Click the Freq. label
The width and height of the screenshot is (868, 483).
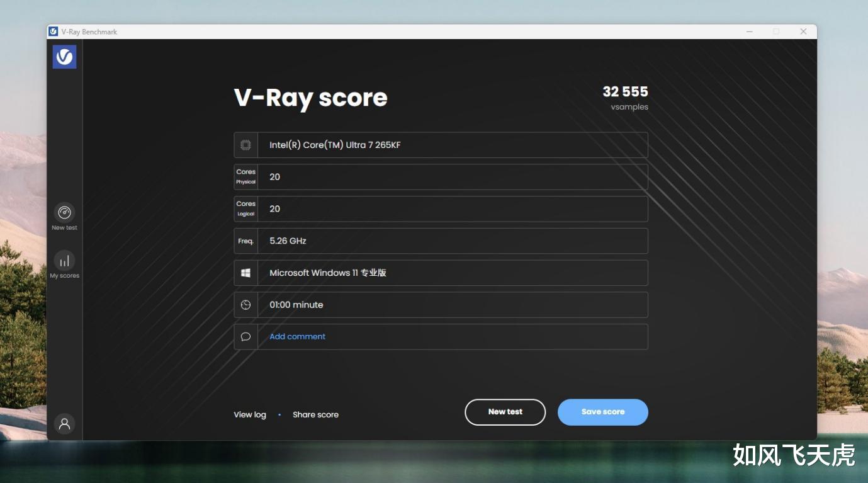(x=245, y=241)
